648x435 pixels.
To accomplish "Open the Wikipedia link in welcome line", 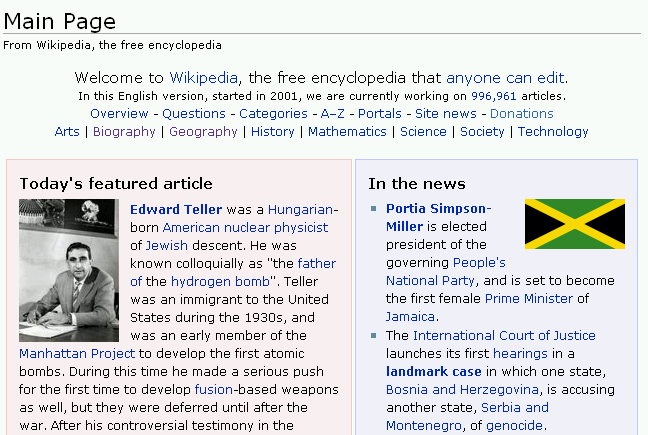I will click(203, 78).
